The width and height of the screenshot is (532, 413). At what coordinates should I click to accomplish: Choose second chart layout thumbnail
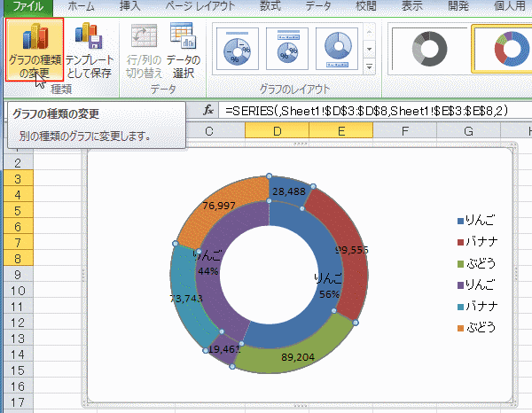coord(287,49)
